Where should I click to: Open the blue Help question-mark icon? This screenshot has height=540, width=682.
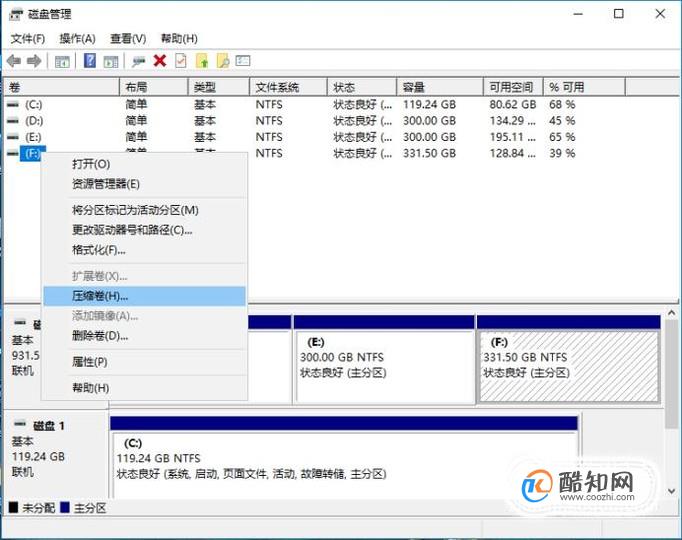click(90, 60)
